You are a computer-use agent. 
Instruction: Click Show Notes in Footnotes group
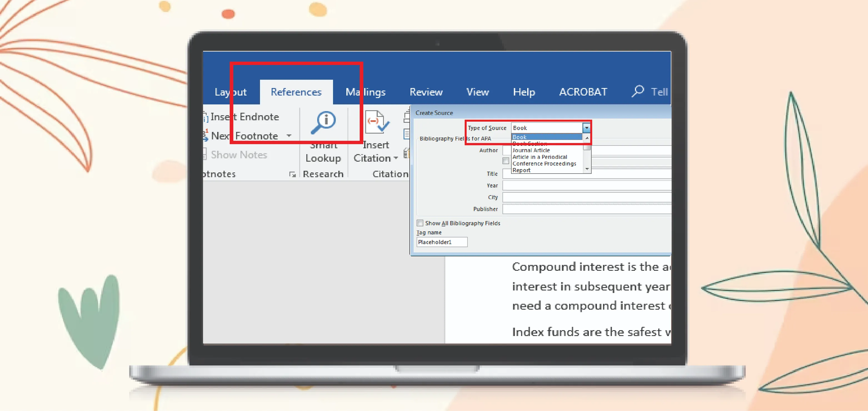point(239,155)
